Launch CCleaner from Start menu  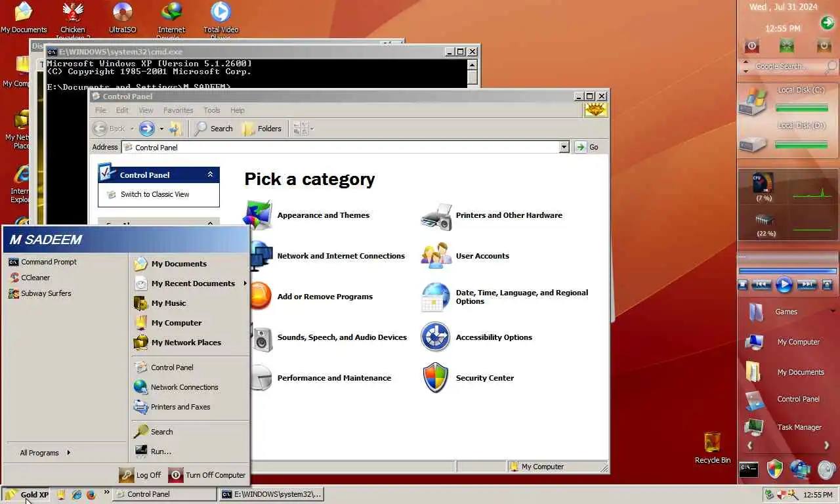30,278
